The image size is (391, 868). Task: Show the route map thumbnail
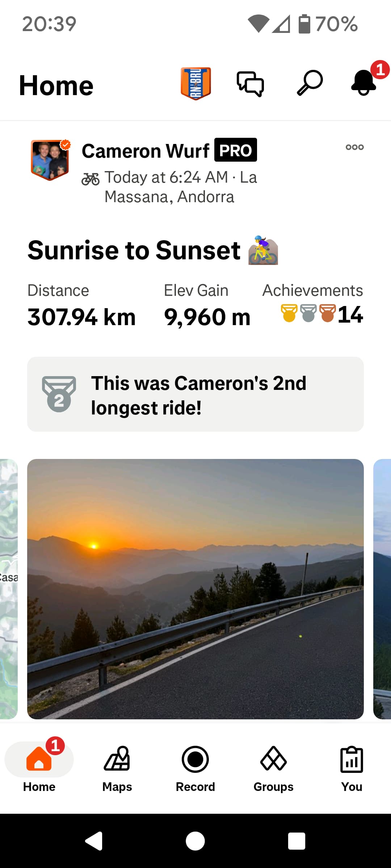pyautogui.click(x=9, y=589)
